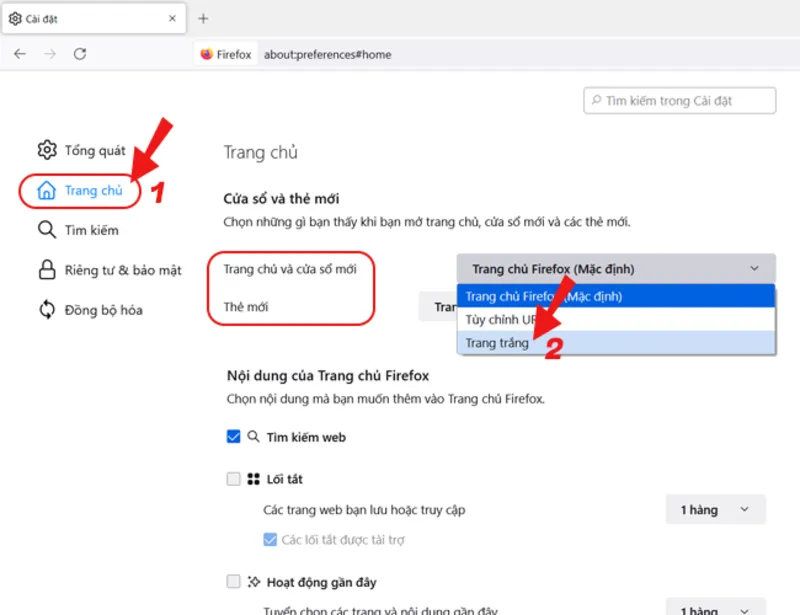Screen dimensions: 800x615
Task: Close the Cài đặt tab
Action: pyautogui.click(x=172, y=18)
